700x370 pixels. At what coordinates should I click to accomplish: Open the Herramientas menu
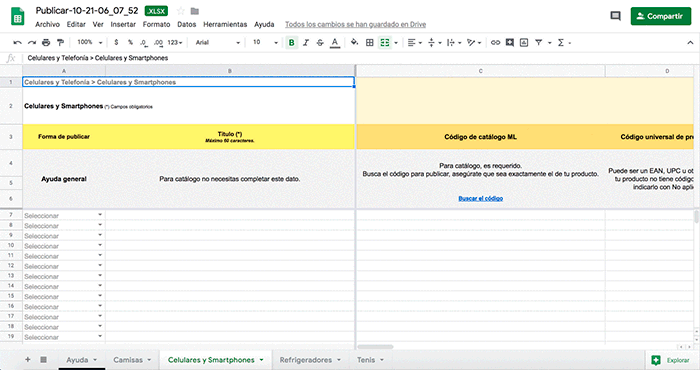coord(225,25)
